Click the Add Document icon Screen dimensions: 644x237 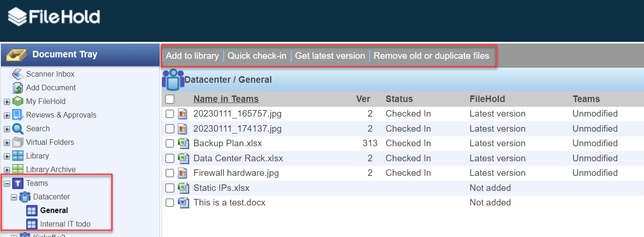[x=18, y=88]
